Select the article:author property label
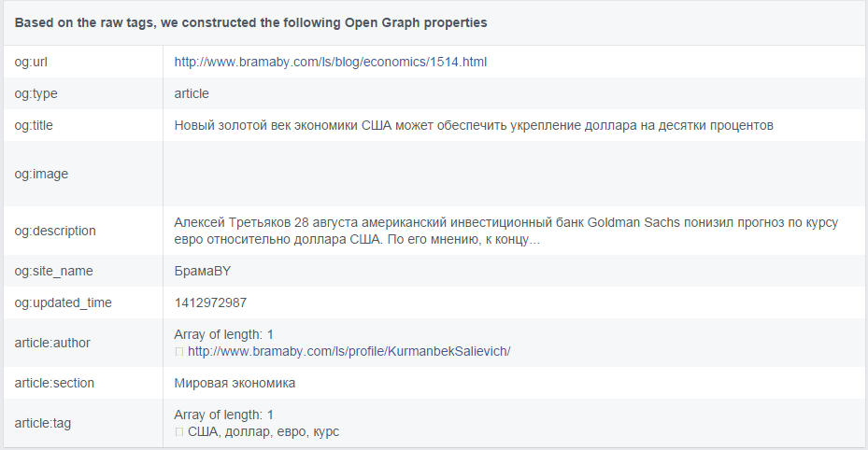868x450 pixels. coord(52,343)
